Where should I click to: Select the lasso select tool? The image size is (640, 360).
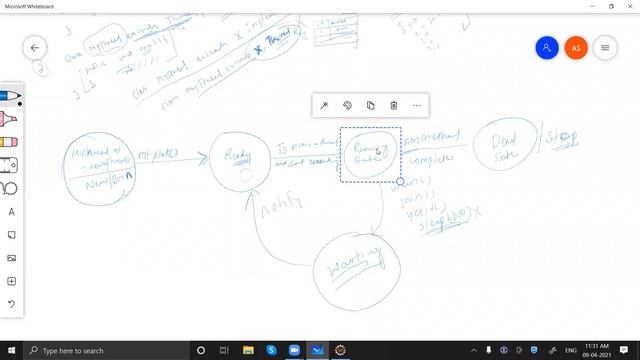(9, 189)
